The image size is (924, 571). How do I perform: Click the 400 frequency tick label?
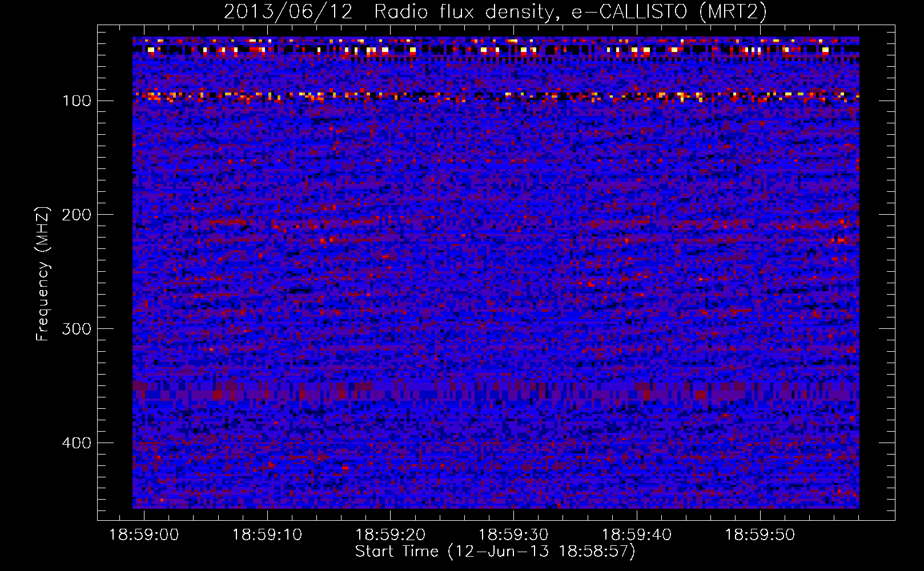click(x=77, y=444)
